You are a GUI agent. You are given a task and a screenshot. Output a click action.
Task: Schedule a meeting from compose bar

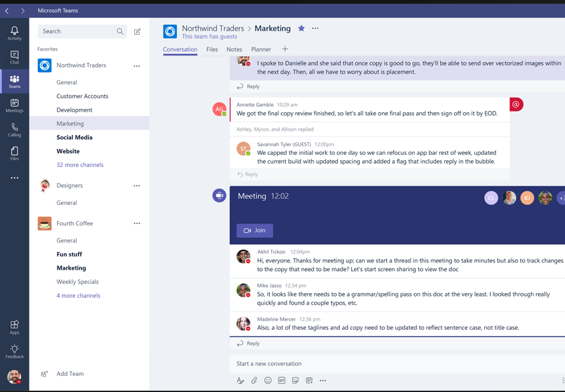coord(309,381)
